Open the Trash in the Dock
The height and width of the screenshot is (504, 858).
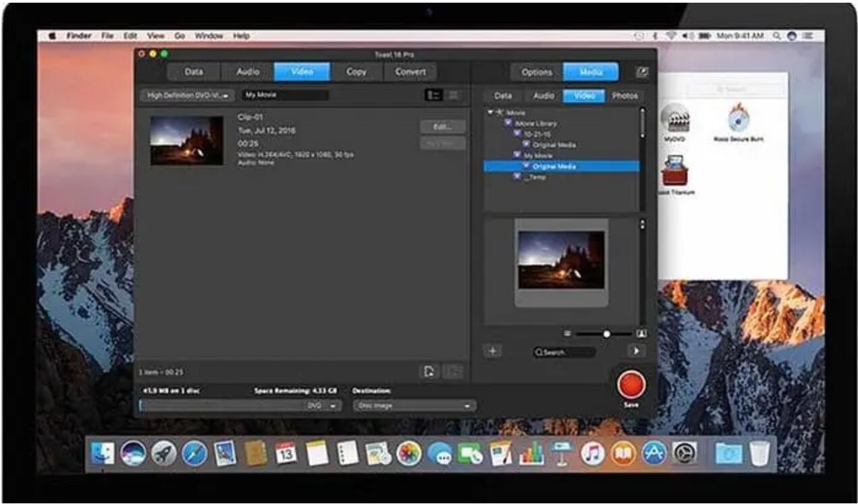click(759, 453)
